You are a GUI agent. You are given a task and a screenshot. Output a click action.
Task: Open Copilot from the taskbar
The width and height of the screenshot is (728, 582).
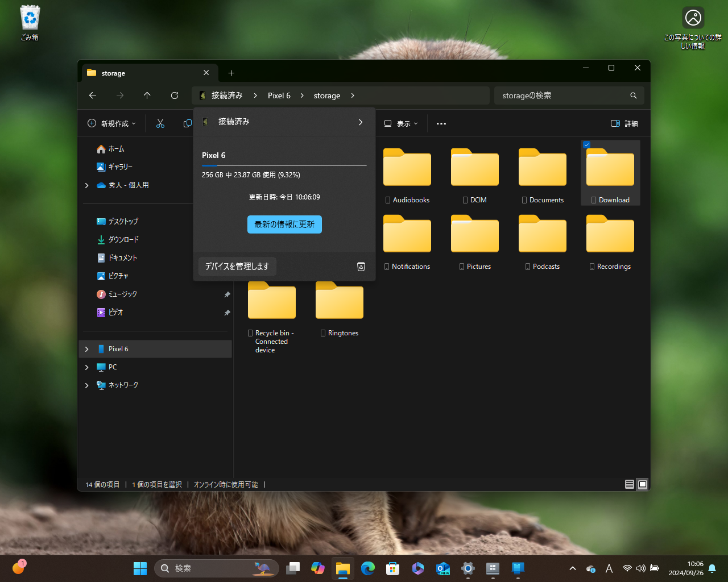pos(318,568)
